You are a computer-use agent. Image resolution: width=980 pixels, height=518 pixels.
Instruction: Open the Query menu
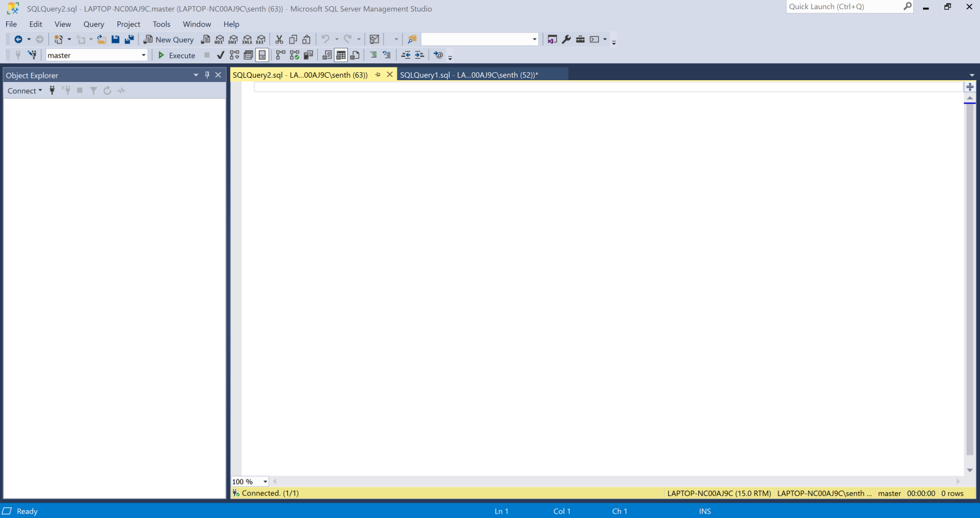94,24
